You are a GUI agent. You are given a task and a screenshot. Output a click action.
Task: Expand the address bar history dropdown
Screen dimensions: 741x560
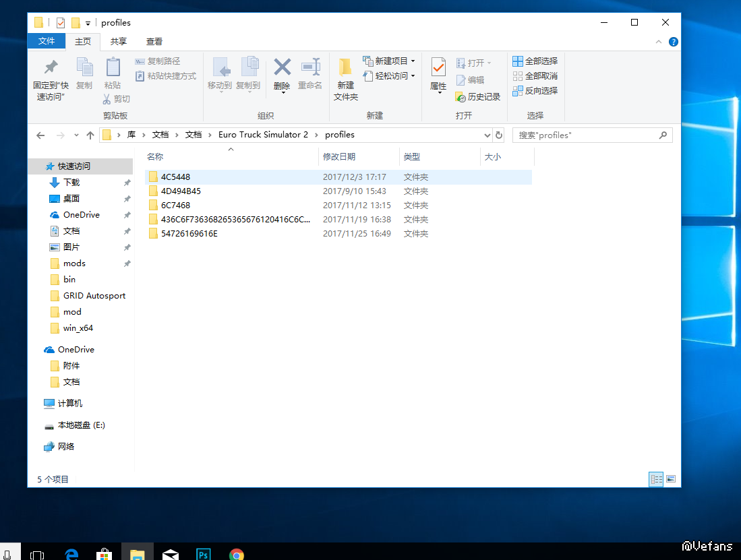tap(487, 135)
